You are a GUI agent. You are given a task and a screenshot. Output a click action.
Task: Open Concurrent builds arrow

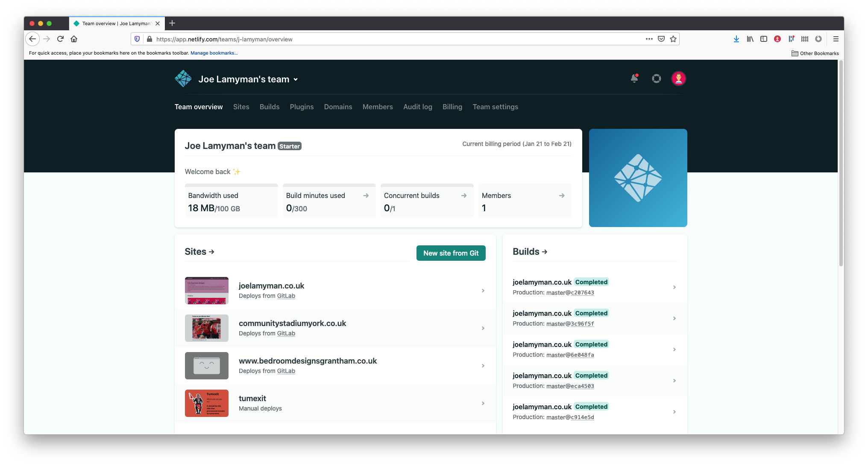pos(464,195)
